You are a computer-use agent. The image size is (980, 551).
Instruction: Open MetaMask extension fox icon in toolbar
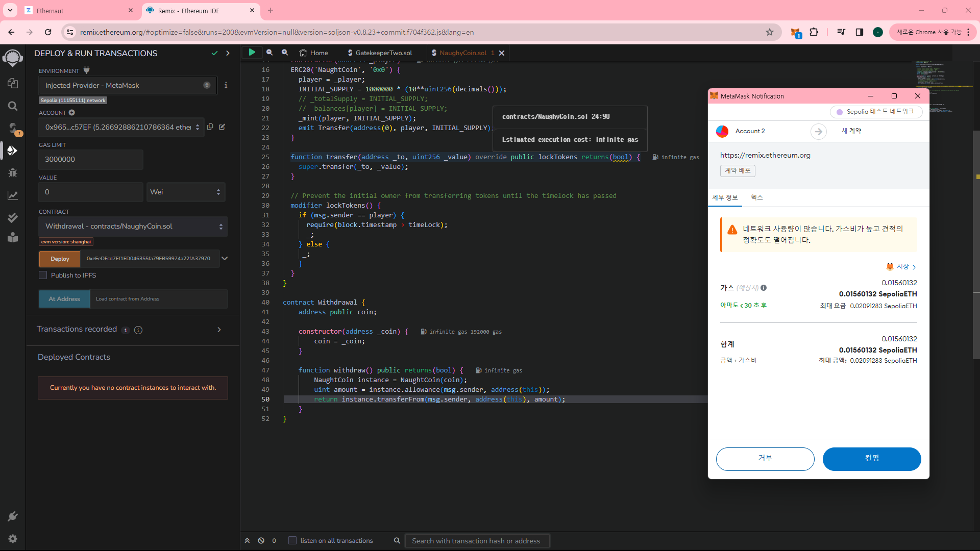pyautogui.click(x=795, y=32)
